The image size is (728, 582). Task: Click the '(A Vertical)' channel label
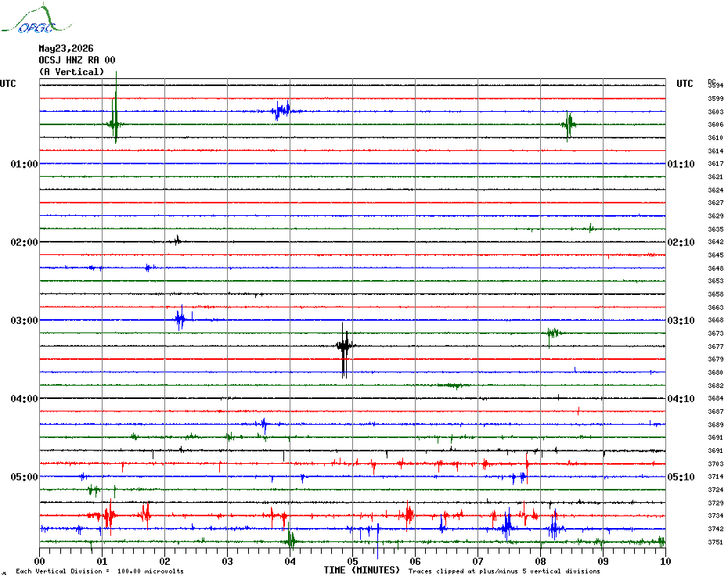[x=71, y=71]
